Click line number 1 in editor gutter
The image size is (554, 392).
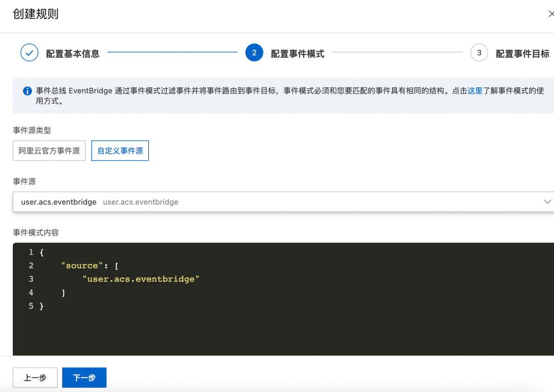point(31,252)
